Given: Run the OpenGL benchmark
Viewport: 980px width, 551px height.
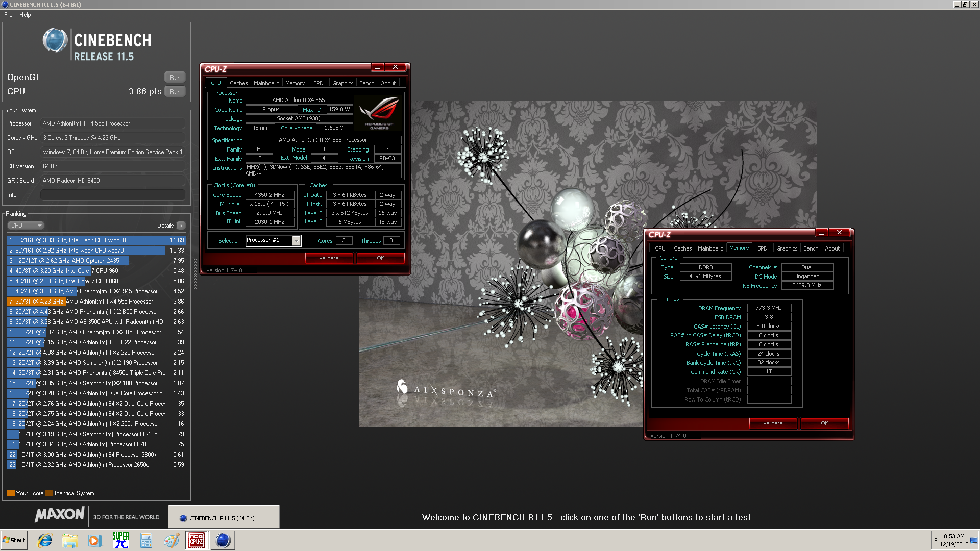Looking at the screenshot, I should click(175, 78).
